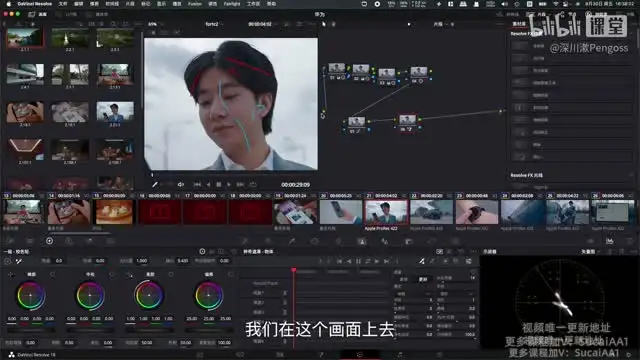
Task: Switch to the Color page icon
Action: (360, 355)
